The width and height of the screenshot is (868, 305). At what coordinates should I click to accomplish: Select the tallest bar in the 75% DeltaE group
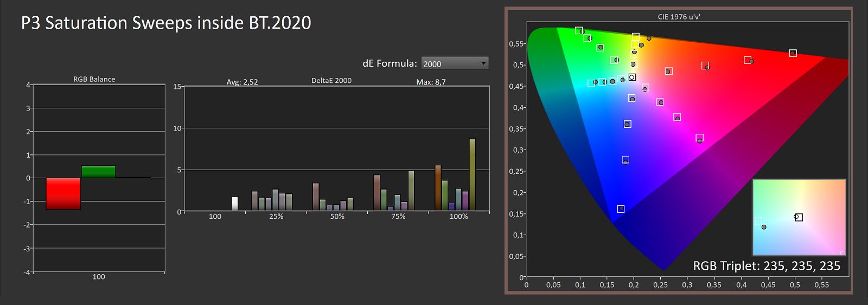(x=411, y=191)
